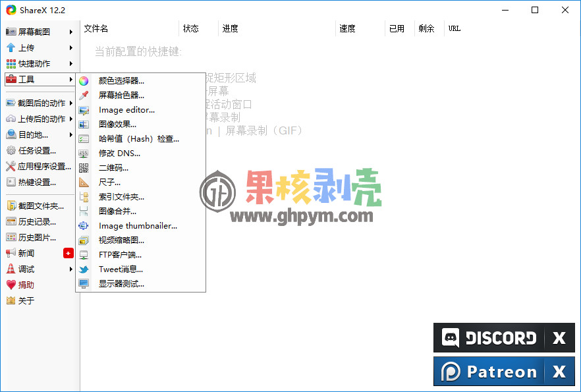
Task: Dismiss the Patreon banner with X
Action: click(559, 372)
